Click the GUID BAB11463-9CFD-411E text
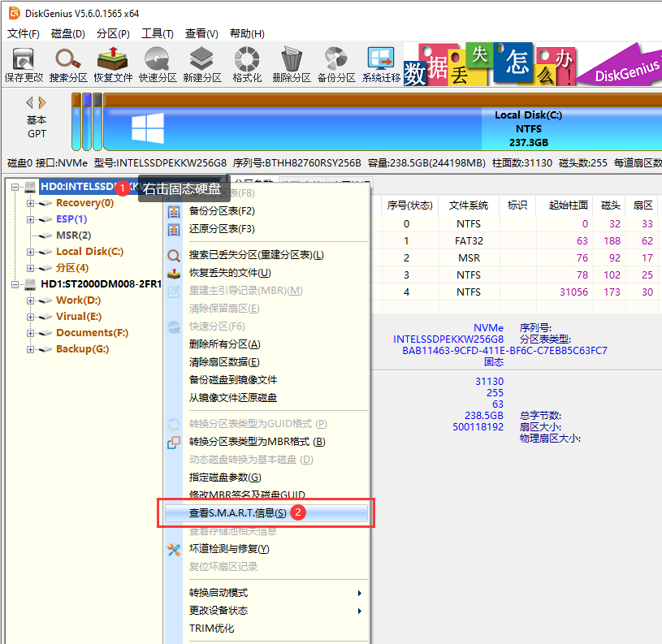The width and height of the screenshot is (662, 644). pyautogui.click(x=504, y=351)
